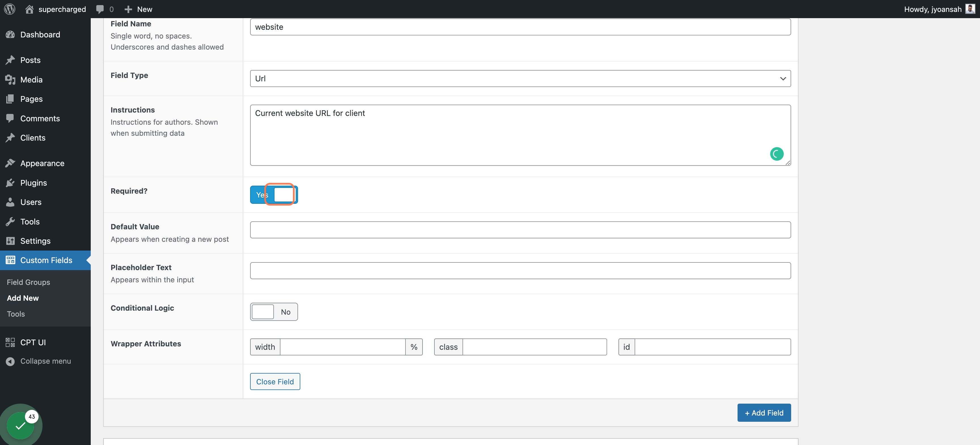
Task: Click the Media library icon
Action: [10, 79]
